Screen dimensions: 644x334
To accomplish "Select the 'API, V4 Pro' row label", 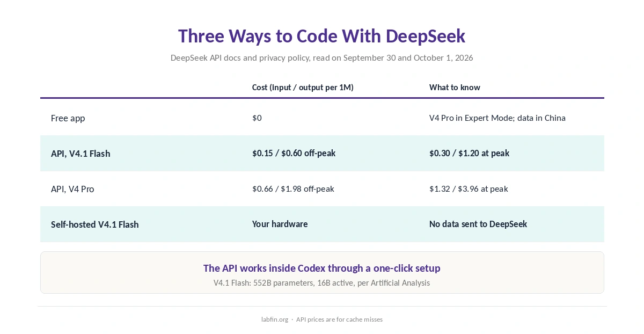I will pos(72,189).
